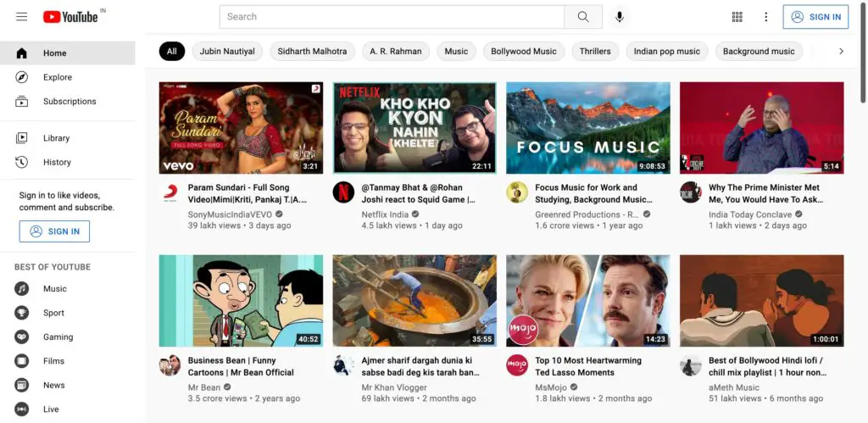This screenshot has width=868, height=423.
Task: Play the Focus Music mountain thumbnail
Action: tap(588, 128)
